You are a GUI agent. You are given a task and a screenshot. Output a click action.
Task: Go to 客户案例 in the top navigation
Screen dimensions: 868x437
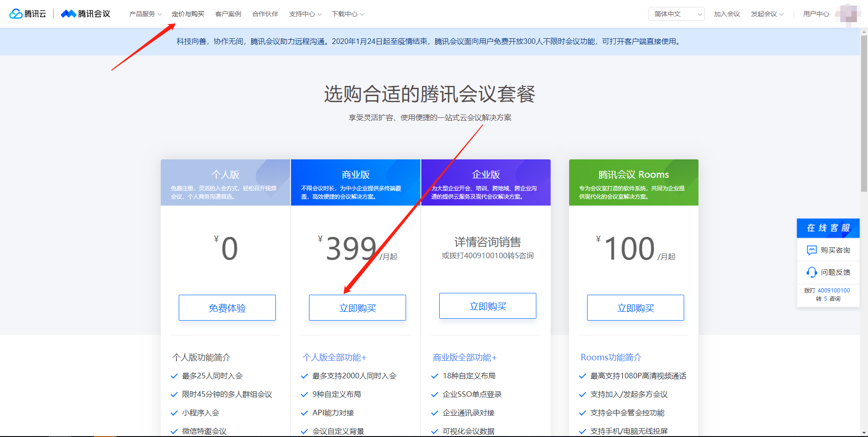[x=228, y=14]
